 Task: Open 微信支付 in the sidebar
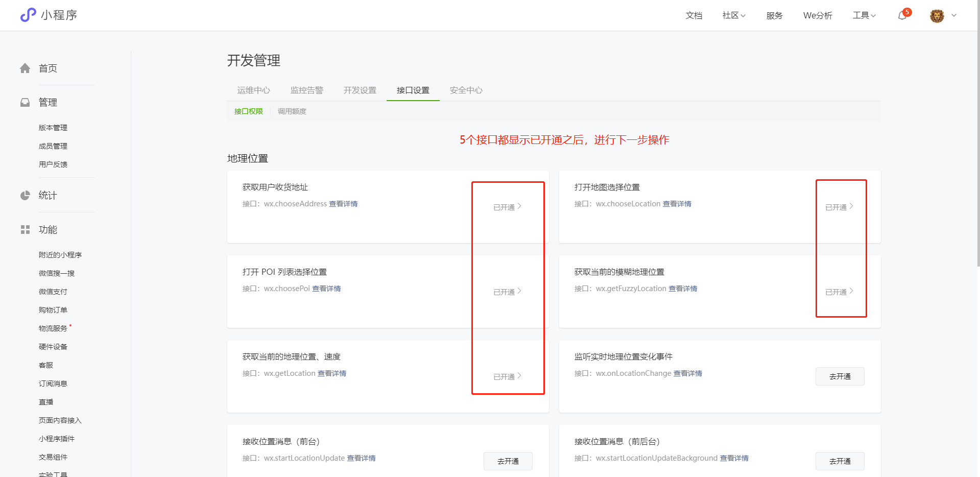click(x=53, y=292)
